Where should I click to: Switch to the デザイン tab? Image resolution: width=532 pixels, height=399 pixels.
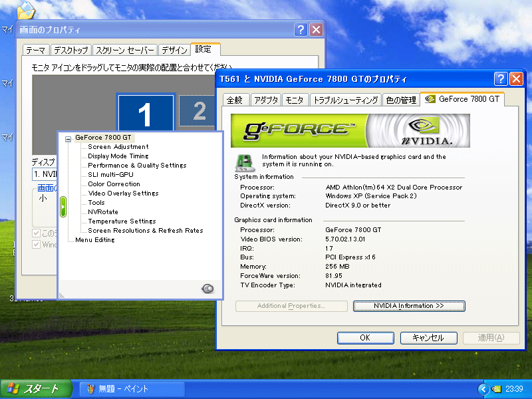click(174, 51)
